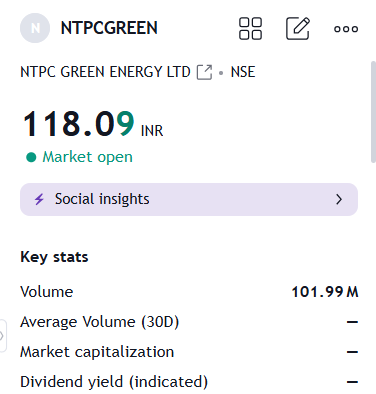Open the edit note pencil icon
This screenshot has height=394, width=376.
pyautogui.click(x=298, y=28)
